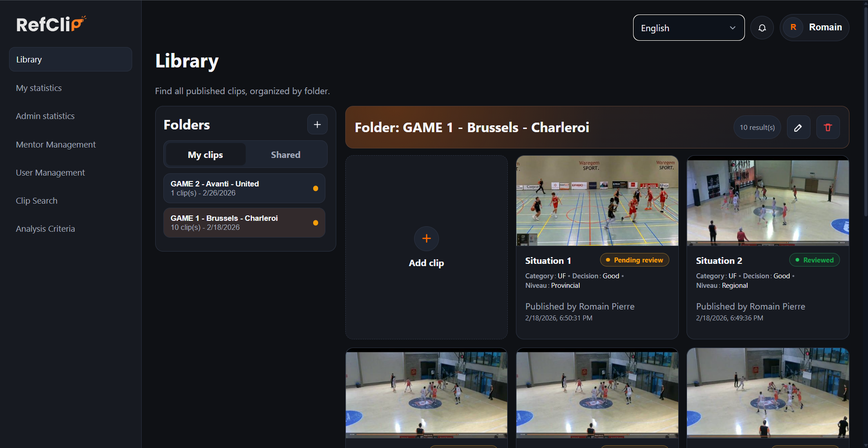The height and width of the screenshot is (448, 868).
Task: Open the English language dropdown
Action: pyautogui.click(x=688, y=28)
